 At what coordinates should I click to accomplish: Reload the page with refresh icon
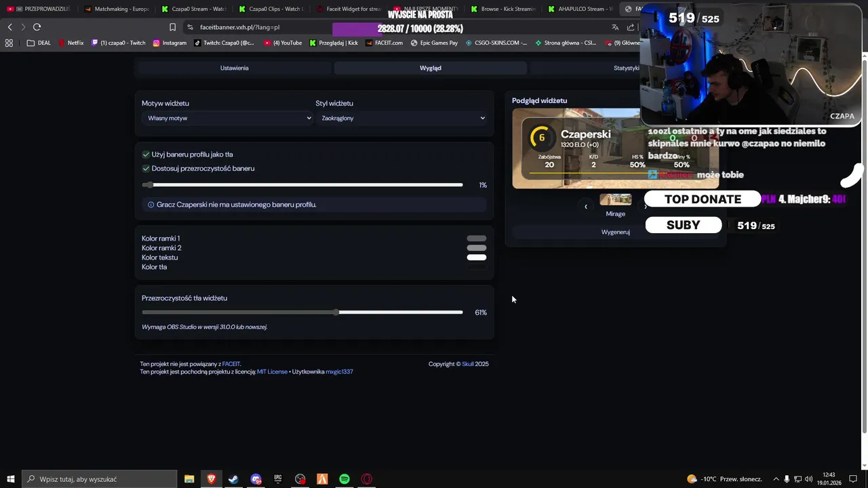point(37,27)
